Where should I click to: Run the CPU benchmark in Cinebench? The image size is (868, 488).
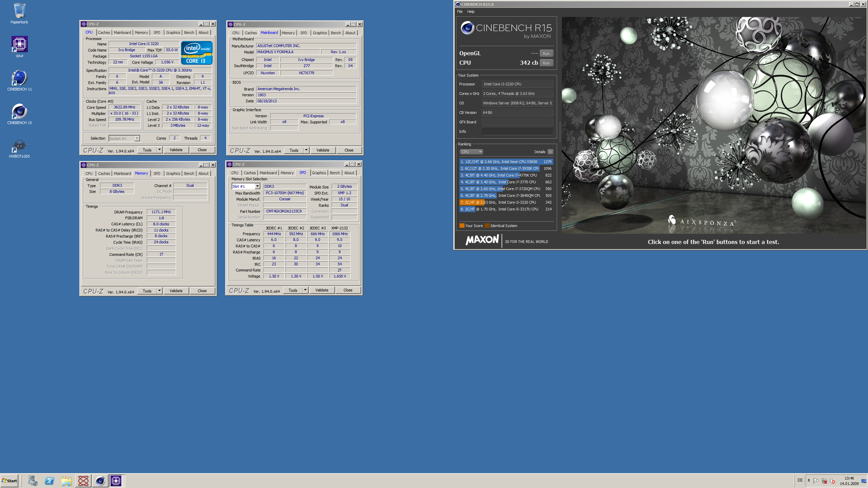546,63
